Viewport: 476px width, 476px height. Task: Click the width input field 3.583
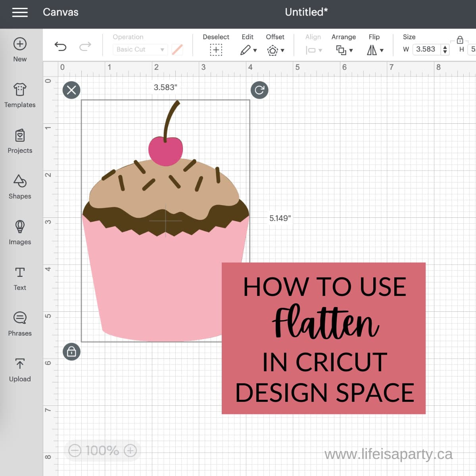pos(426,49)
